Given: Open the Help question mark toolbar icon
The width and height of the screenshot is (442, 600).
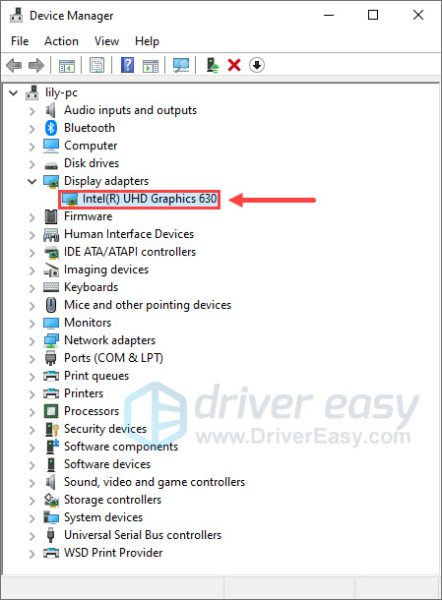Looking at the screenshot, I should pos(127,65).
